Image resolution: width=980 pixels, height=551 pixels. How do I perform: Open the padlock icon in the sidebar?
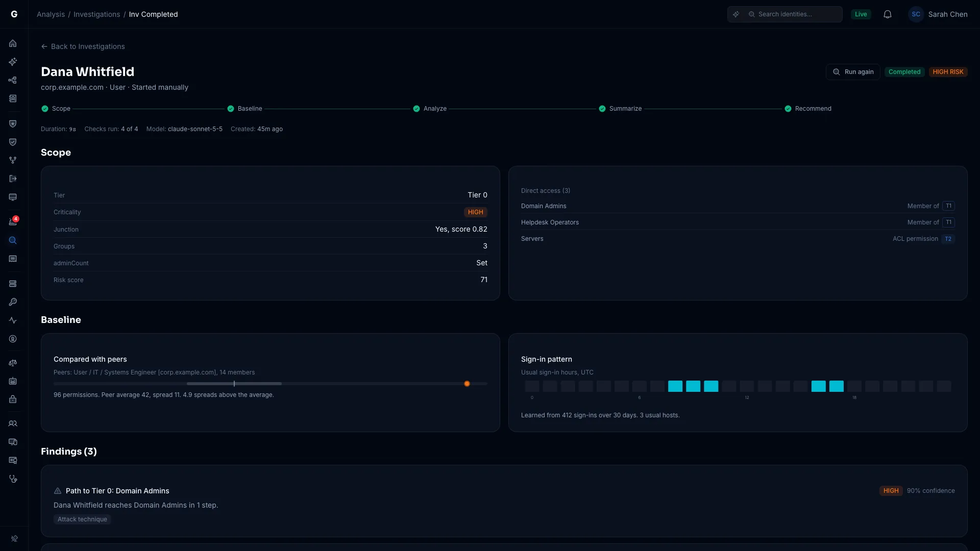point(13,399)
